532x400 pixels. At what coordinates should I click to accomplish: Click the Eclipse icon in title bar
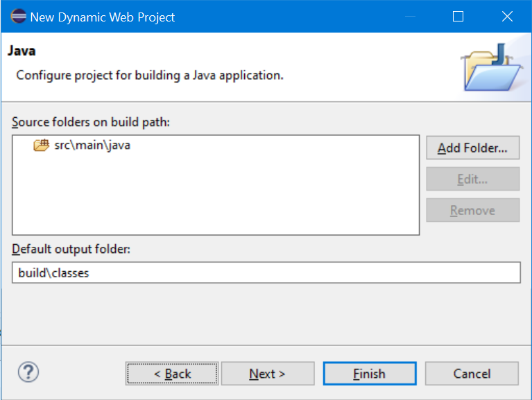[18, 16]
